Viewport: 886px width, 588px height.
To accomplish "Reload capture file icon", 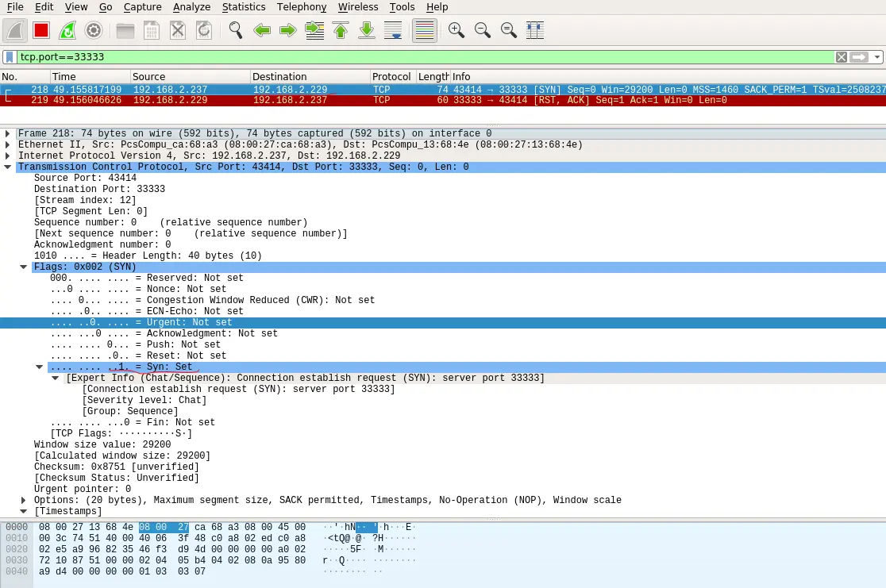I will click(x=204, y=30).
